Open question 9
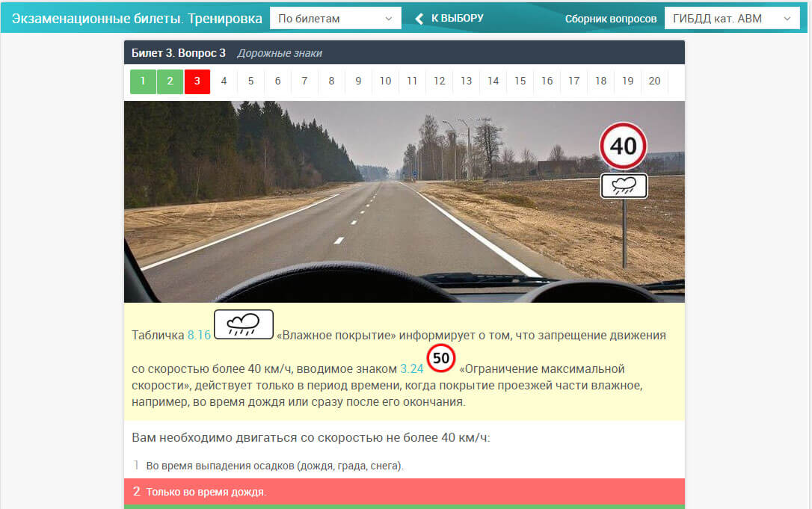This screenshot has width=812, height=509. 358,81
